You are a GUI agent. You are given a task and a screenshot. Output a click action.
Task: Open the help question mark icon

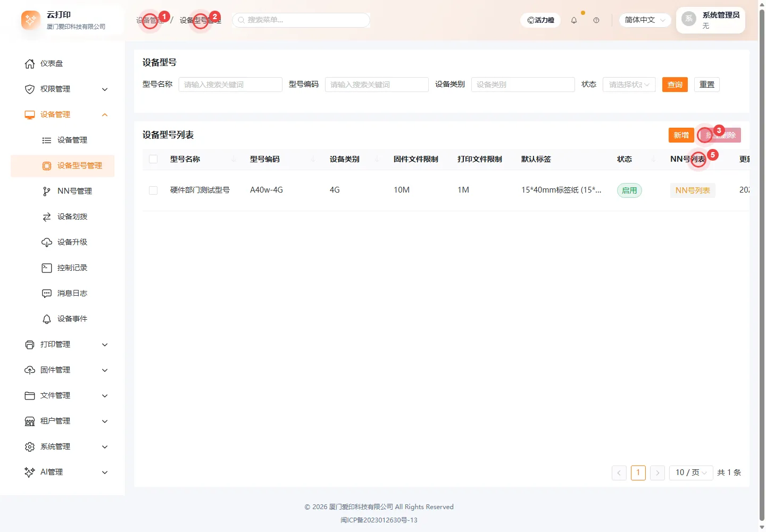(x=596, y=20)
